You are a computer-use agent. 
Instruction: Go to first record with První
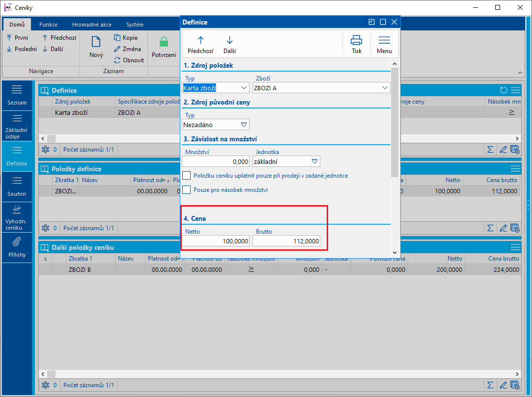coord(17,38)
